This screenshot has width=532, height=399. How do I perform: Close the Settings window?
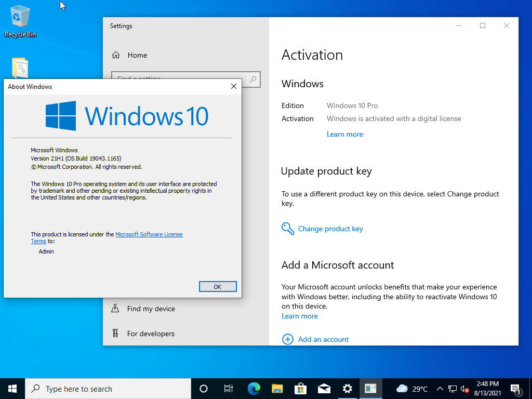click(506, 26)
